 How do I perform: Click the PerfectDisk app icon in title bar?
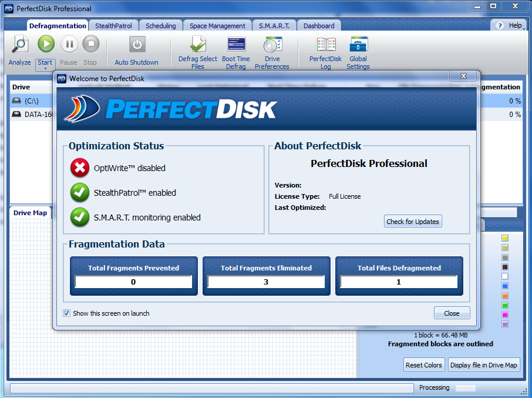(x=8, y=8)
